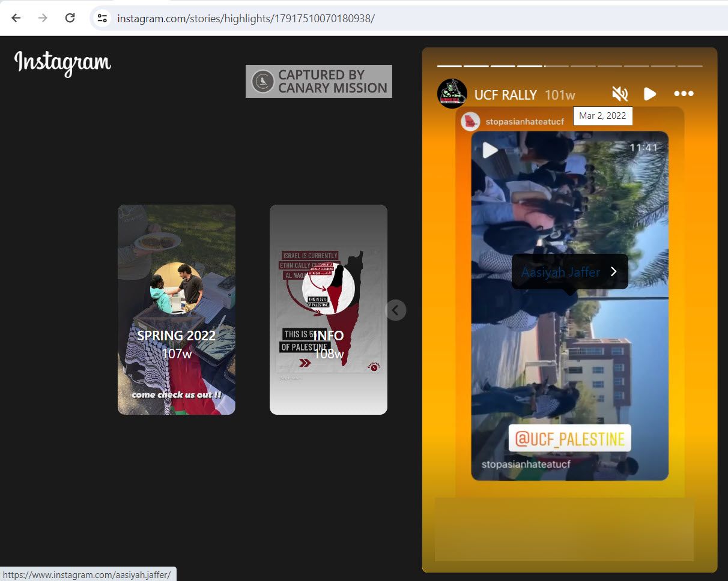The width and height of the screenshot is (728, 581).
Task: Reload the page with refresh icon
Action: (x=70, y=18)
